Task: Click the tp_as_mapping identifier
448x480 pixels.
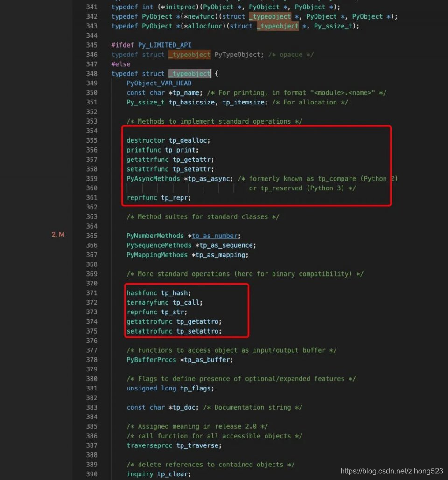Action: pos(220,255)
